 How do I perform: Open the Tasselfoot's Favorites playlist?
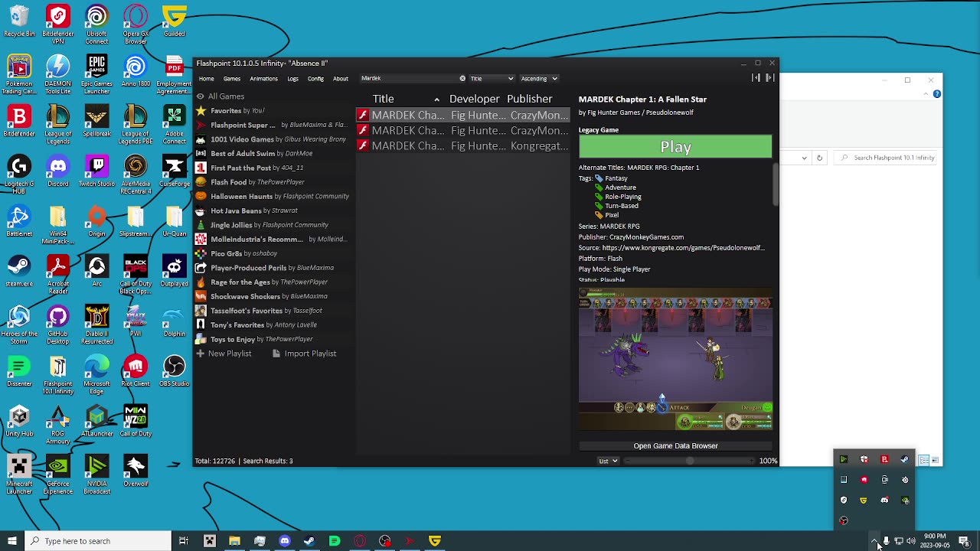point(273,311)
